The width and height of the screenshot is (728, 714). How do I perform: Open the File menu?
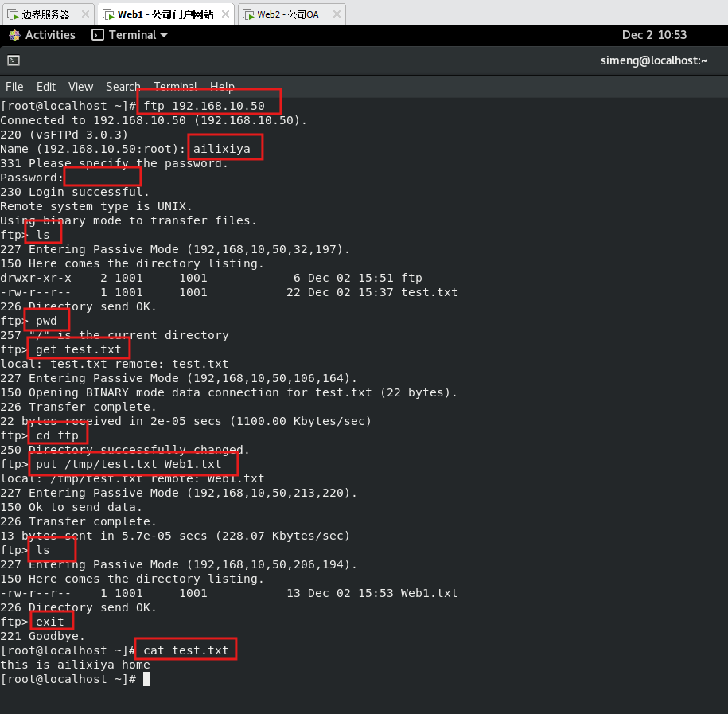14,87
